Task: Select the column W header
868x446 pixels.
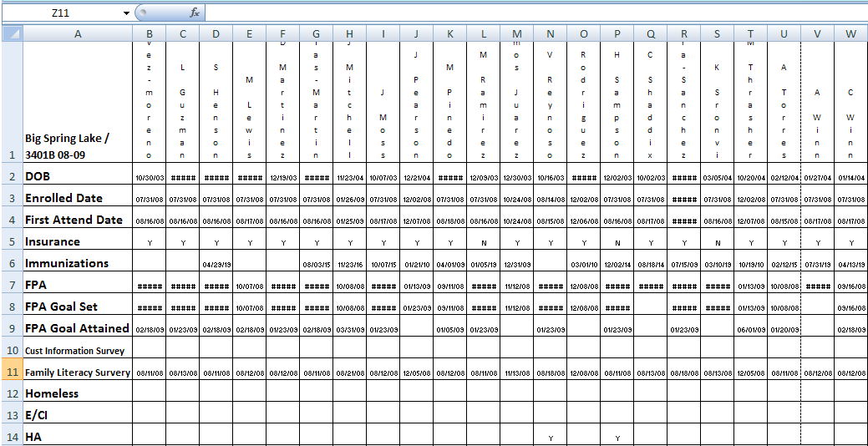Action: (x=850, y=33)
